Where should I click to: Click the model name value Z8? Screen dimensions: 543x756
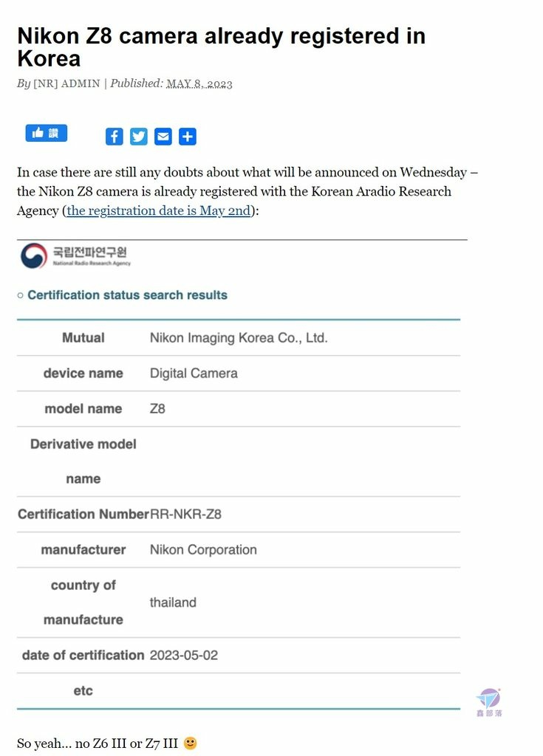point(158,409)
